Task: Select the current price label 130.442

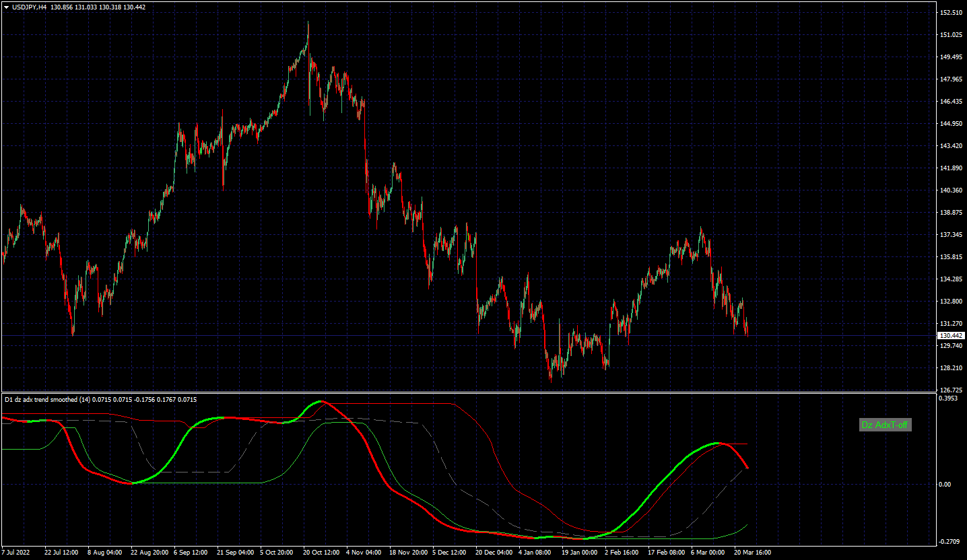Action: [951, 335]
